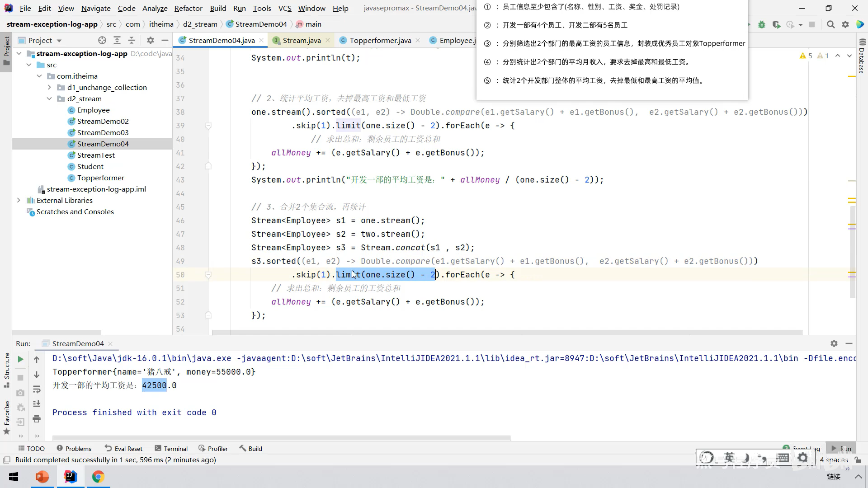The width and height of the screenshot is (868, 488).
Task: Toggle soft-wrap icon in Run console
Action: [37, 389]
